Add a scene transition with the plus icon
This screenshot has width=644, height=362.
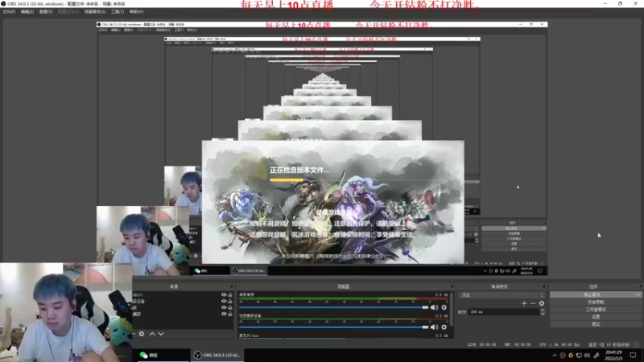(x=524, y=303)
